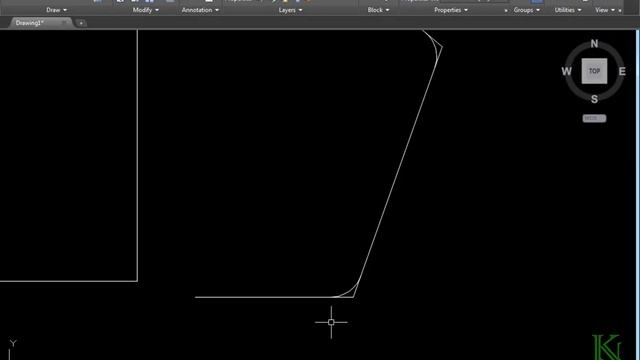Rotate view to North on the compass
640x360 pixels.
(594, 43)
